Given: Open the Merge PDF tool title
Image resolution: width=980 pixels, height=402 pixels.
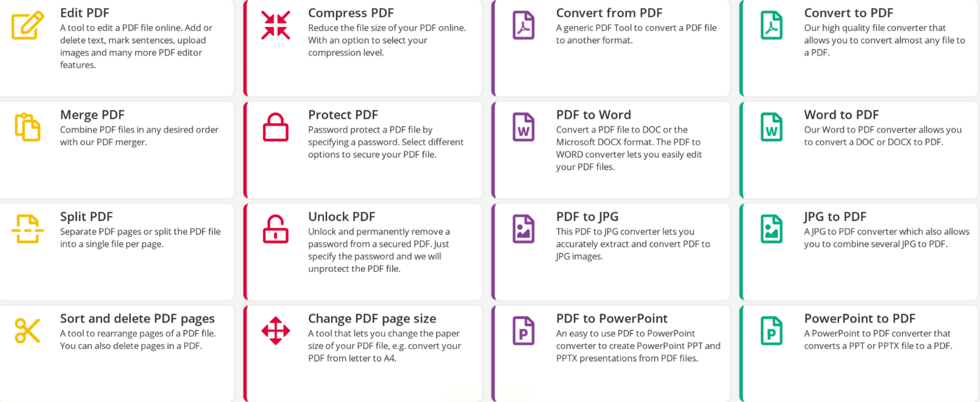Looking at the screenshot, I should pyautogui.click(x=93, y=115).
